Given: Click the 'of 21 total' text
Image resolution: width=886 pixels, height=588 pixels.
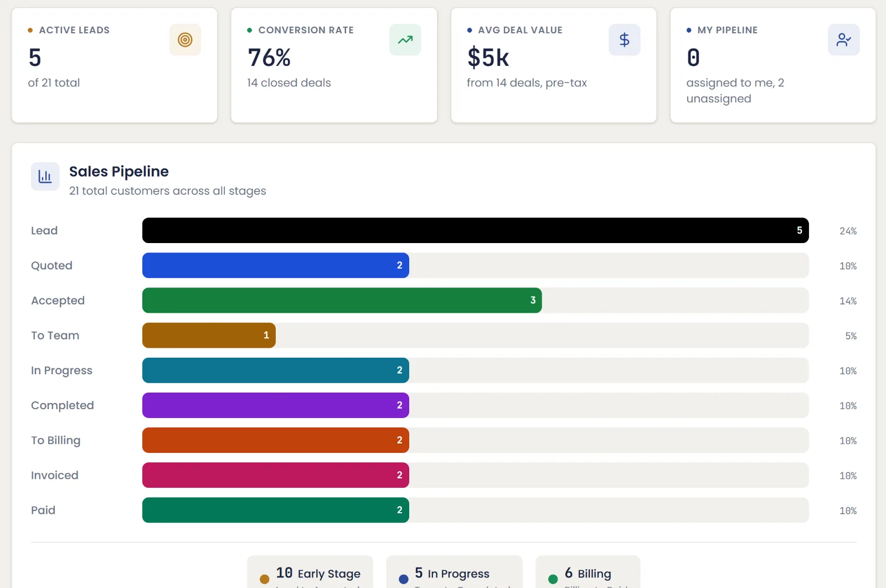Looking at the screenshot, I should (54, 82).
